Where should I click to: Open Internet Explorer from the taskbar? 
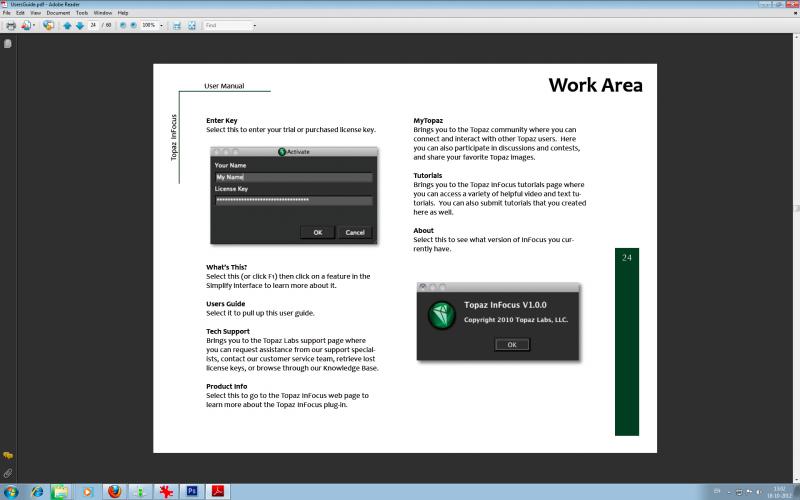[37, 491]
